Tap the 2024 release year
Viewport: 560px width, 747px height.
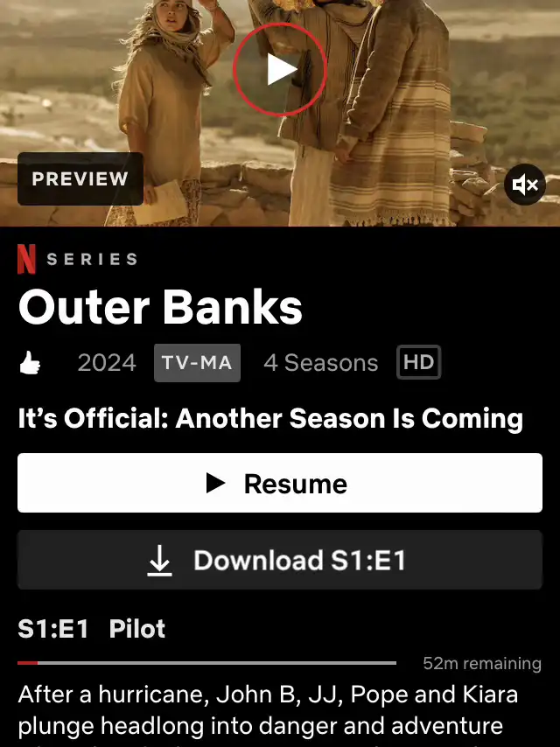[107, 363]
